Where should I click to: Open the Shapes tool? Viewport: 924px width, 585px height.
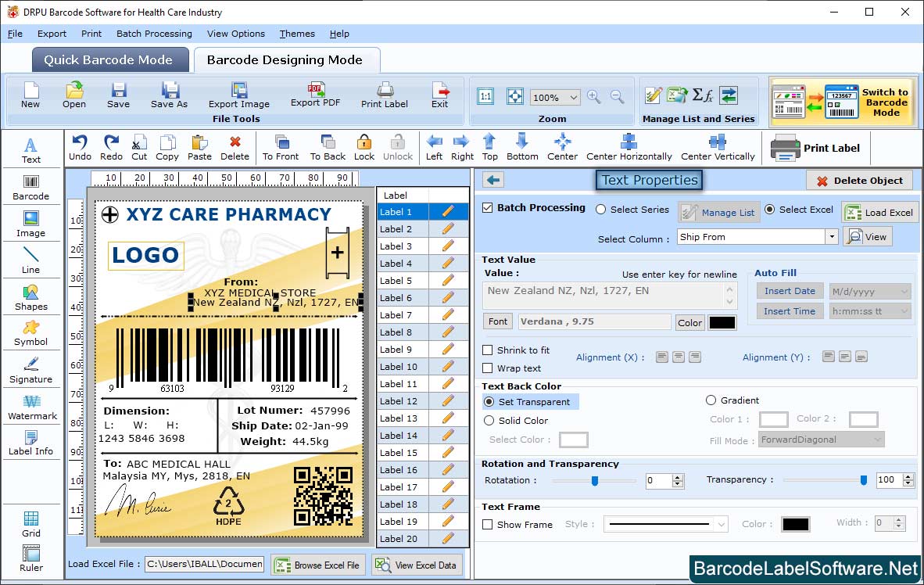[x=30, y=298]
